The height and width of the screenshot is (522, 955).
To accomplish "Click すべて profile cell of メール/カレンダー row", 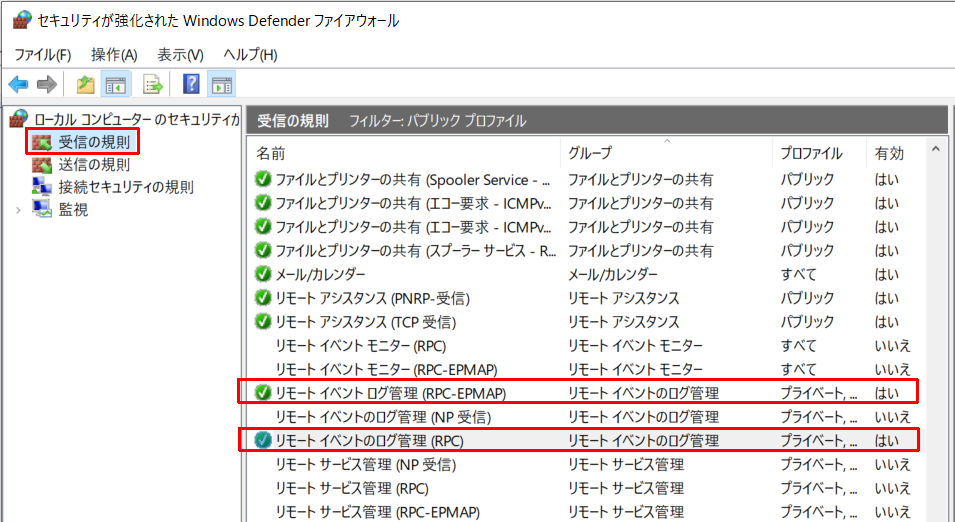I will [798, 275].
